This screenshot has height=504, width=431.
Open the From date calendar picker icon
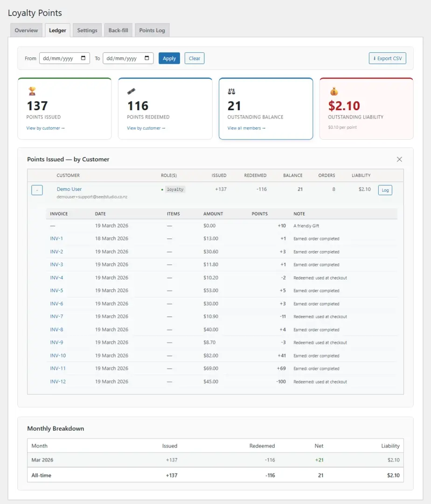click(x=83, y=58)
